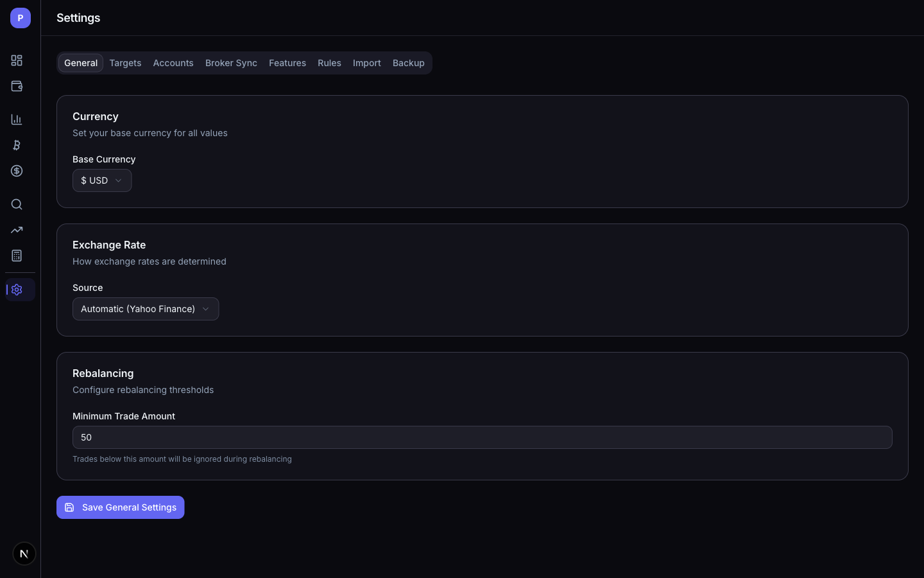This screenshot has height=578, width=924.
Task: Open the dashboard grid icon in sidebar
Action: coord(17,60)
